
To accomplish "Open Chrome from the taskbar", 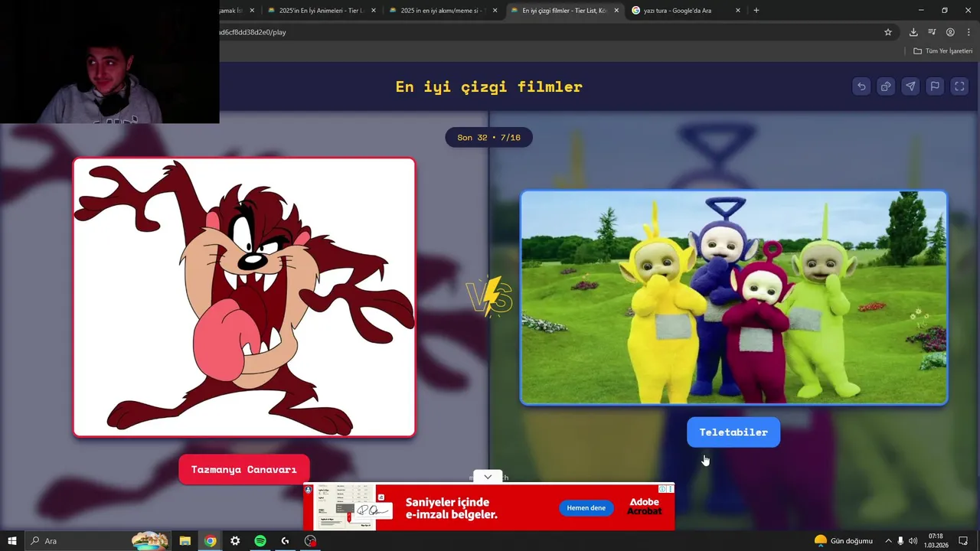I will [x=210, y=541].
